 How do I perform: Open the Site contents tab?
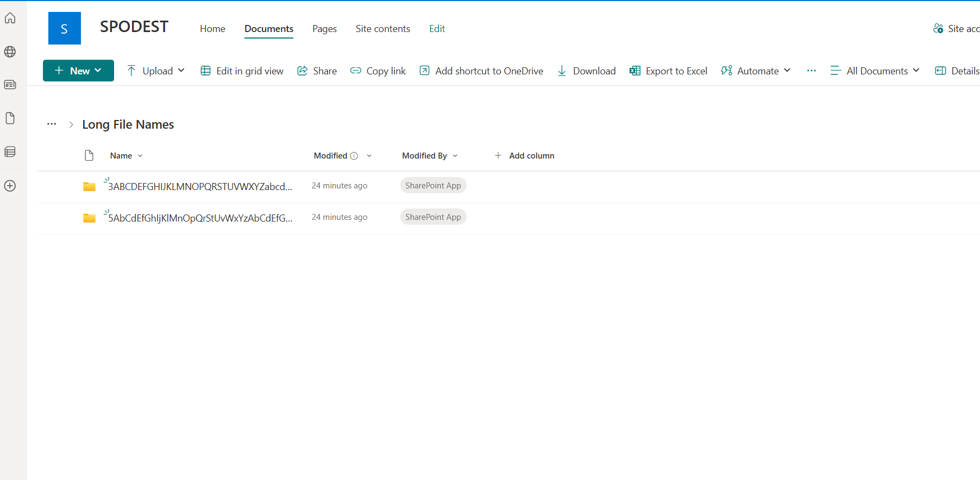click(x=382, y=29)
